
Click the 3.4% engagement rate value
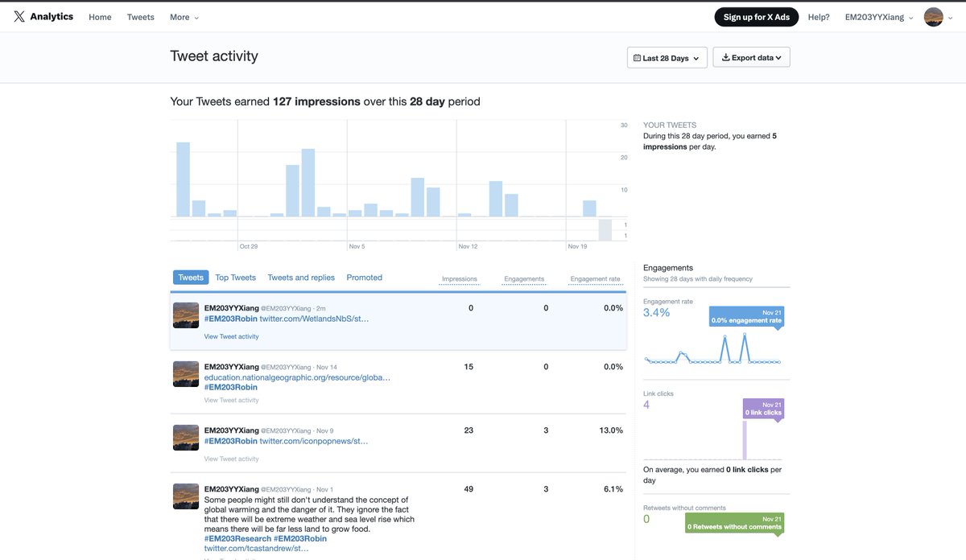(657, 313)
